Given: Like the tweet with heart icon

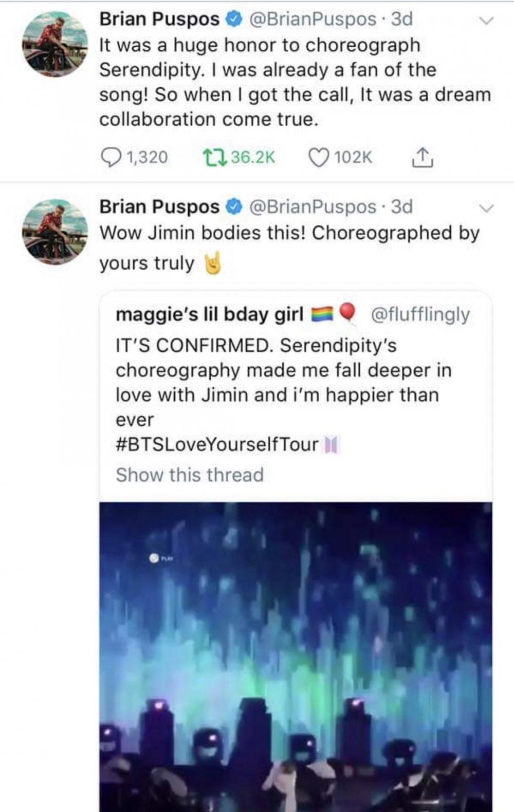Looking at the screenshot, I should pos(318,157).
